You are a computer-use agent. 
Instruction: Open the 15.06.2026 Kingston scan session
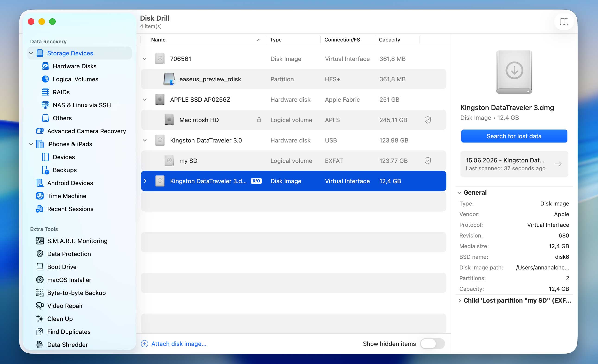pos(514,164)
